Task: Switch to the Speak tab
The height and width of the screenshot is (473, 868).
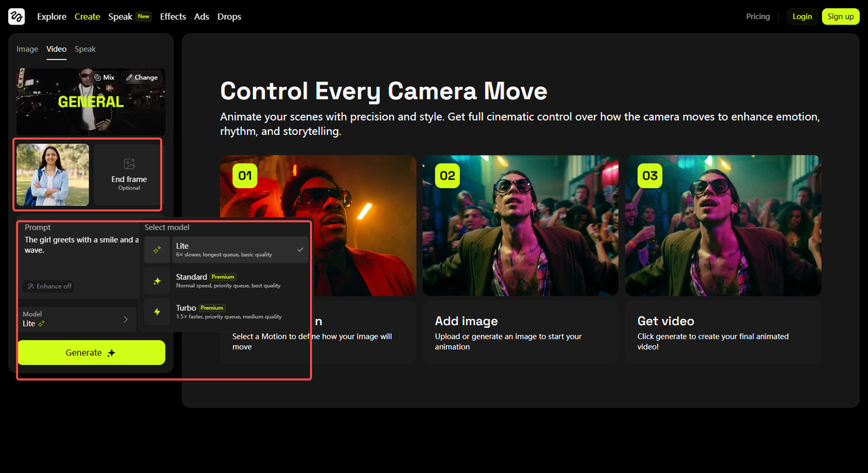Action: pos(85,49)
